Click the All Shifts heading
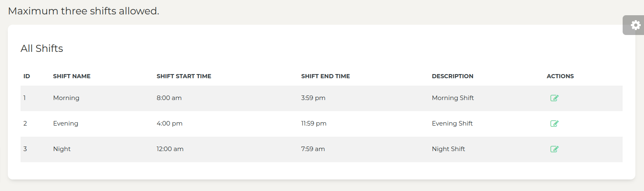The height and width of the screenshot is (191, 644). point(42,49)
